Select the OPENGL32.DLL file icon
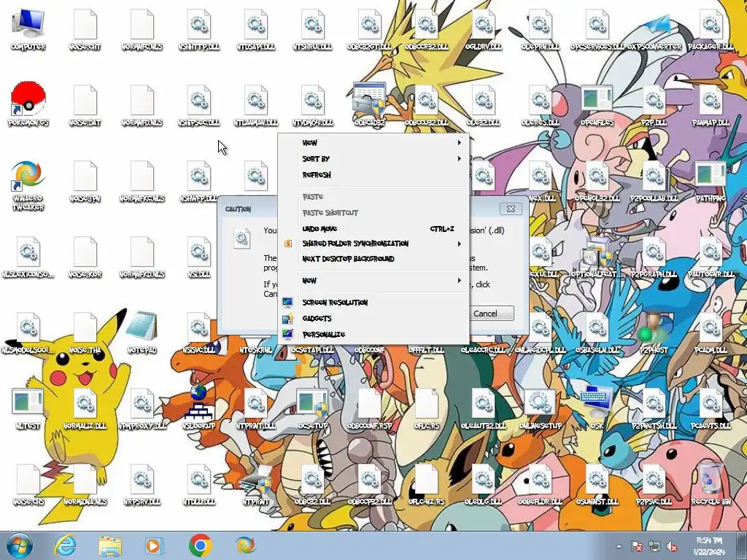Viewport: 747px width, 560px height. click(x=597, y=181)
